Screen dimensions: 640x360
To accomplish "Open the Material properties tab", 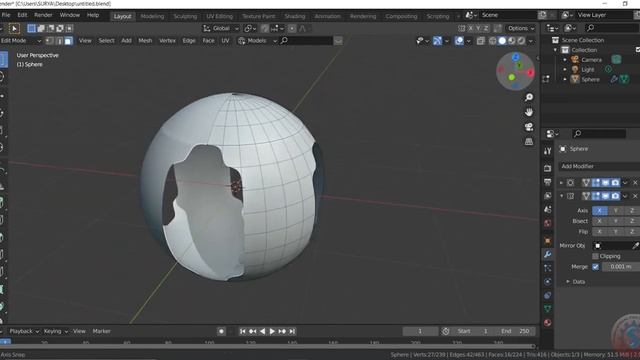I will pos(548,323).
